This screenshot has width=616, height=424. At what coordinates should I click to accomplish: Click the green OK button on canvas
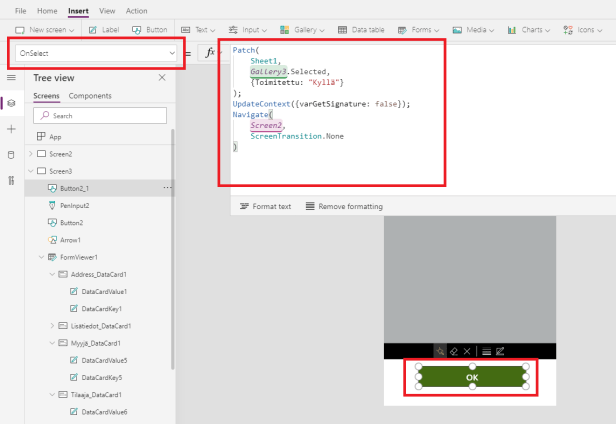[471, 377]
